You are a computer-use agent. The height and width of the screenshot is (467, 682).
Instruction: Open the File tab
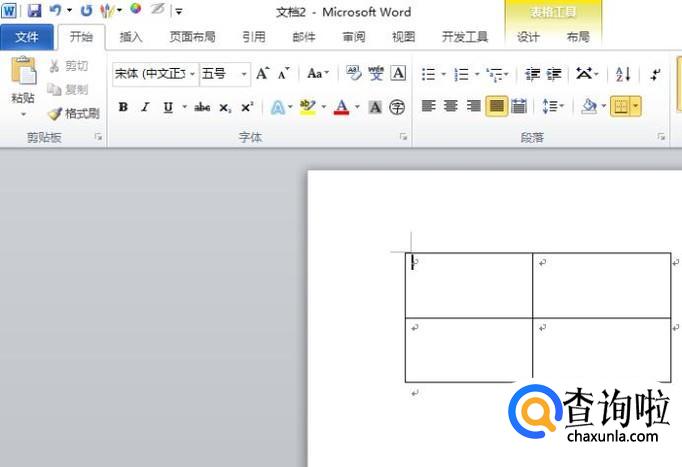[27, 37]
